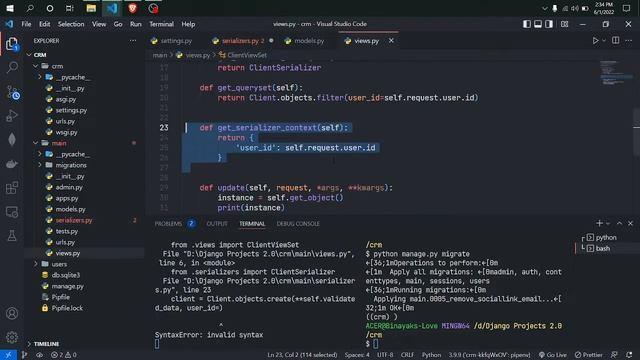640x360 pixels.
Task: Click the Python interpreter version selector
Action: click(490, 355)
